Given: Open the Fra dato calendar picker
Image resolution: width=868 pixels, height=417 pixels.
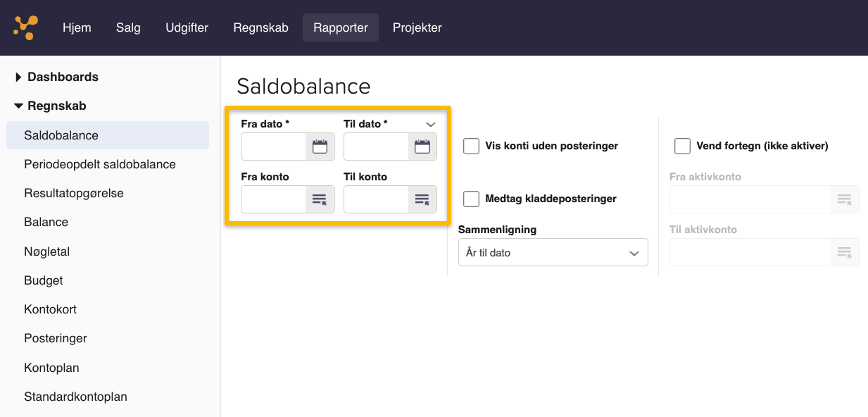Looking at the screenshot, I should [320, 147].
